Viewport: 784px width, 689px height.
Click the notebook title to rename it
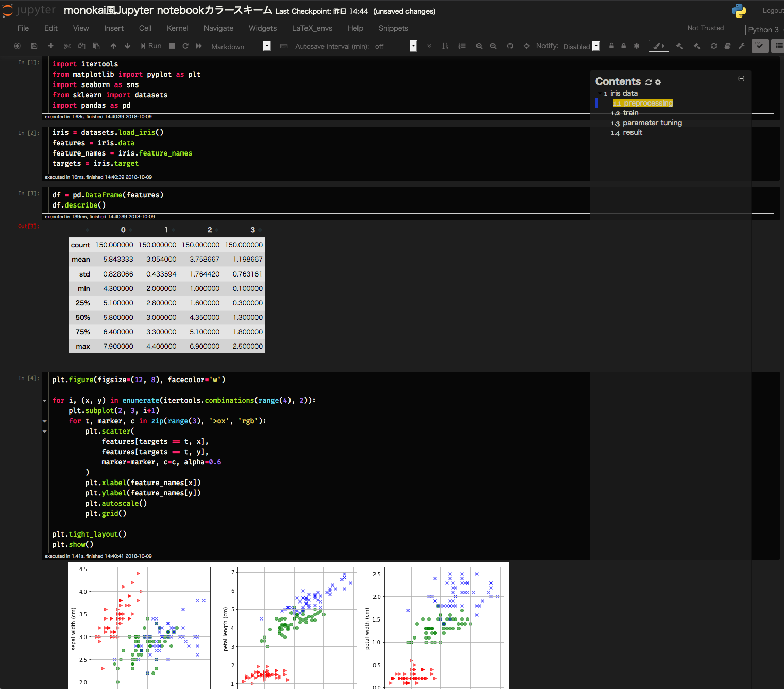pyautogui.click(x=167, y=11)
